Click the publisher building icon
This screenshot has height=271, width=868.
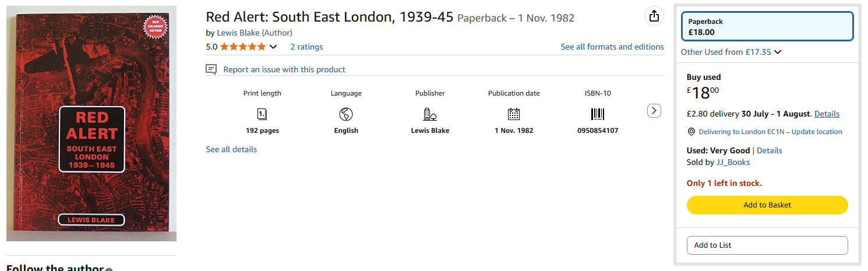point(430,114)
